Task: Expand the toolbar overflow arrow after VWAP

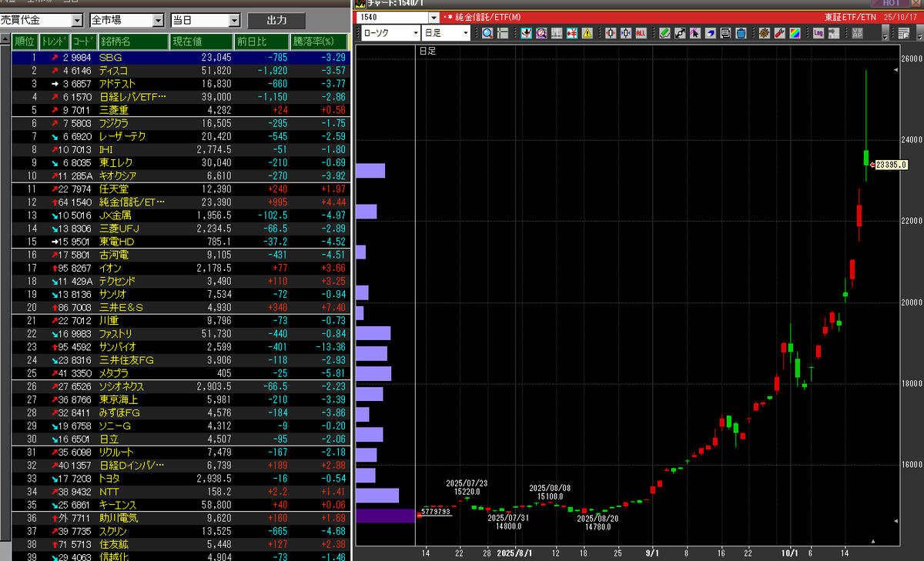Action: pyautogui.click(x=885, y=33)
